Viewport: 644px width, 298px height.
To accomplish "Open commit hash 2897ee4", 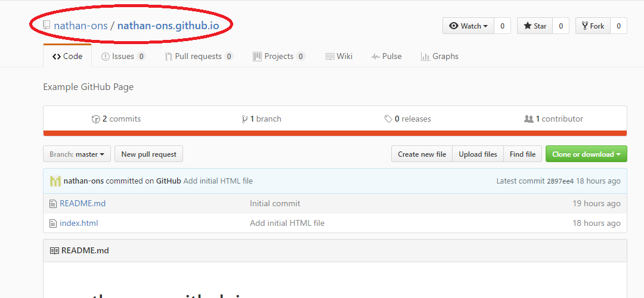I will click(560, 181).
